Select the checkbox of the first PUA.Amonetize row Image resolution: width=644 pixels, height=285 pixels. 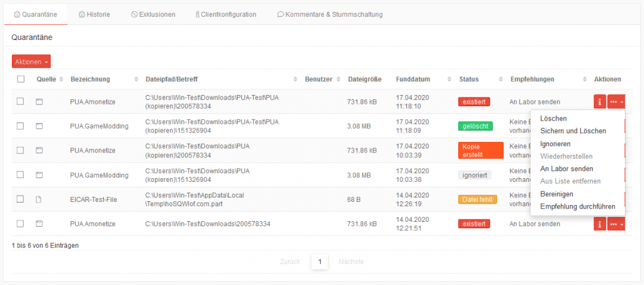click(x=21, y=101)
